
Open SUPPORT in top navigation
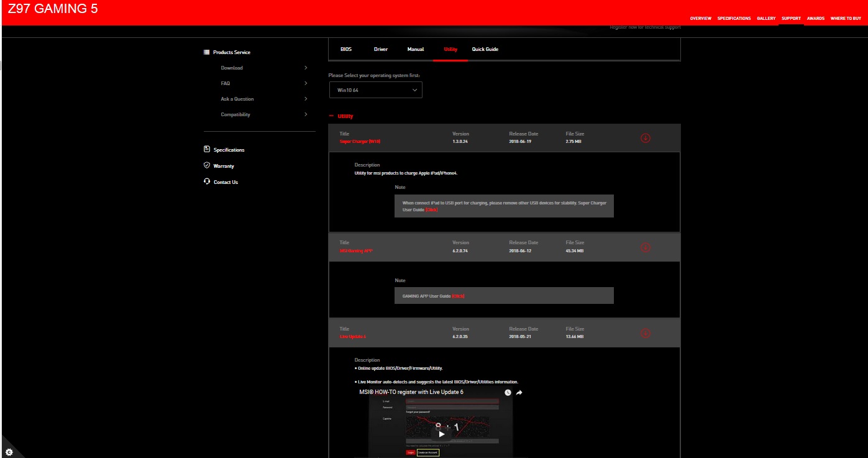[x=791, y=19]
